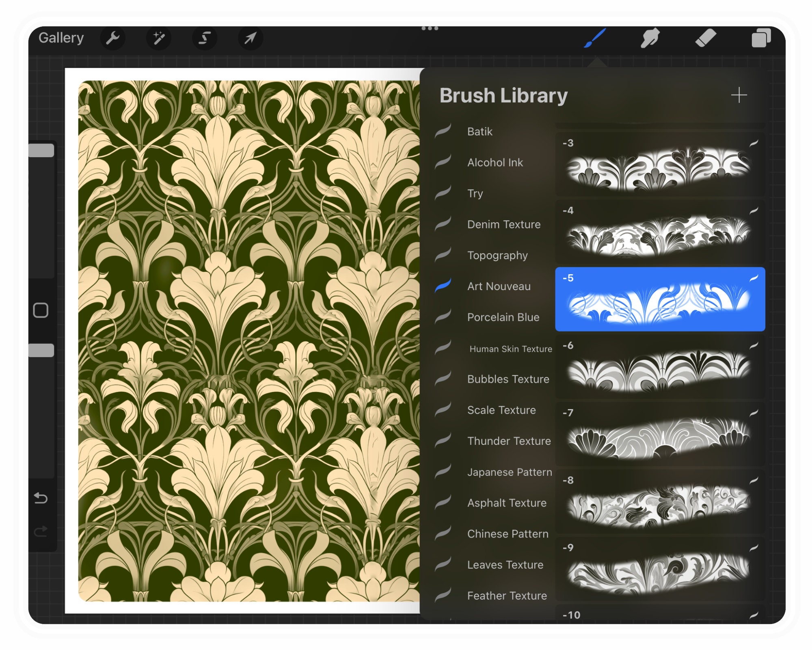Select the Smudge tool
The width and height of the screenshot is (812, 650).
click(650, 38)
